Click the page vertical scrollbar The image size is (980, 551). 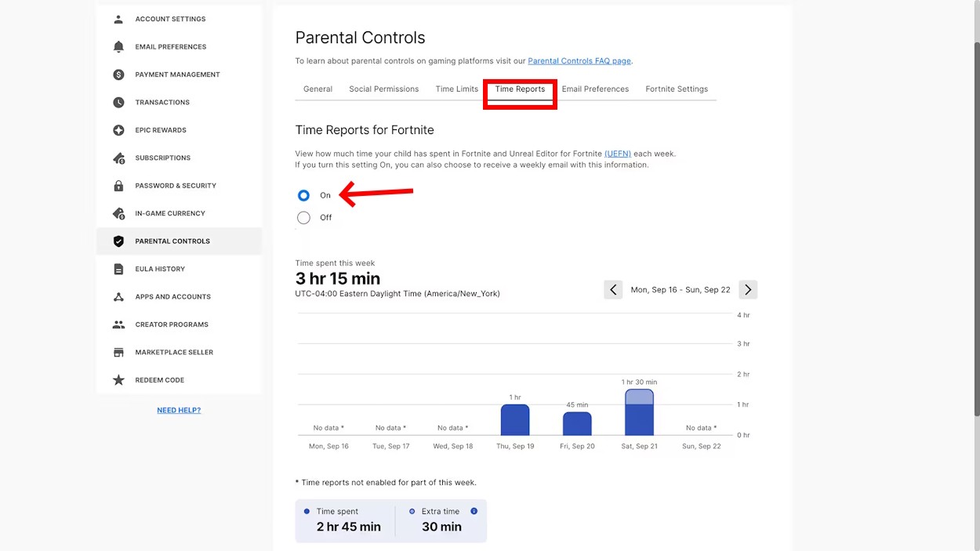(x=975, y=227)
